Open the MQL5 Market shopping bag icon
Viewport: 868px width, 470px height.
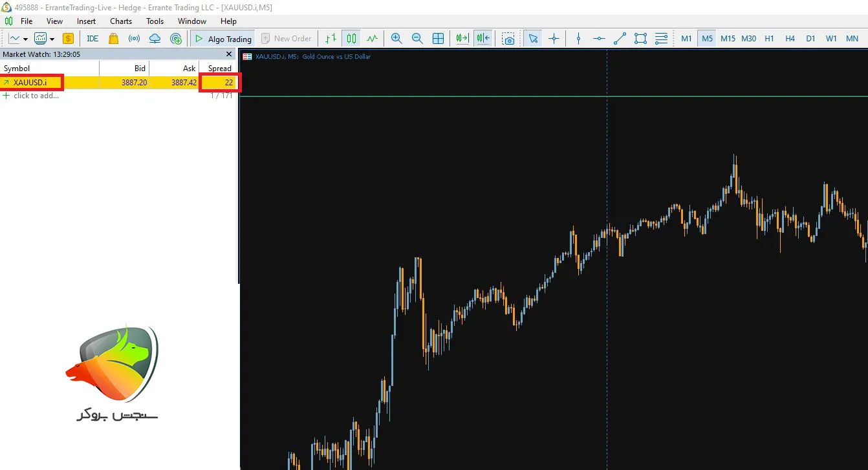coord(114,39)
